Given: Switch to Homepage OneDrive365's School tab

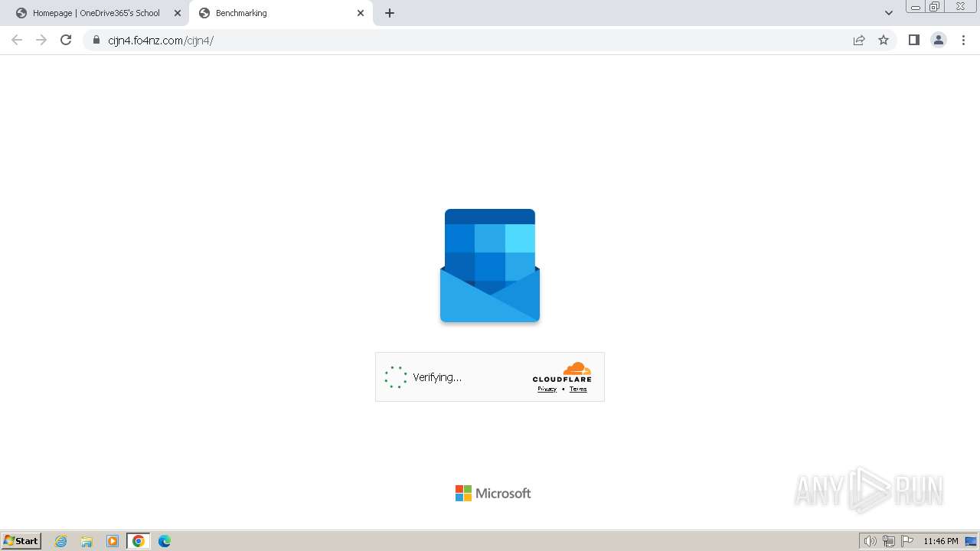Looking at the screenshot, I should point(95,13).
